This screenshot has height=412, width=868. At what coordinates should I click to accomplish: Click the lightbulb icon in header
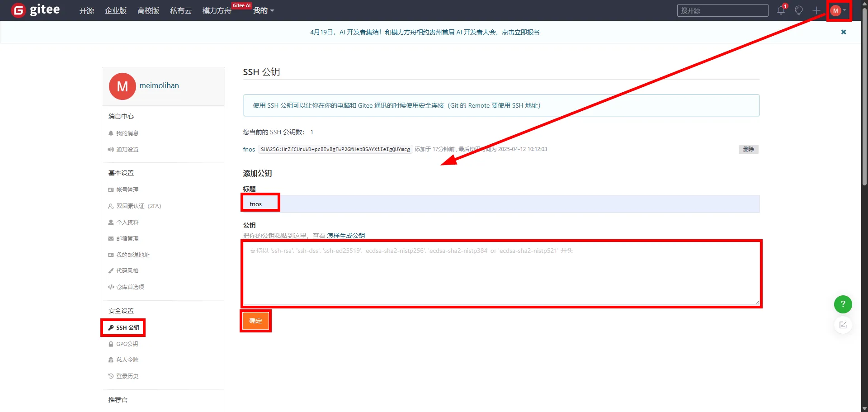[799, 10]
